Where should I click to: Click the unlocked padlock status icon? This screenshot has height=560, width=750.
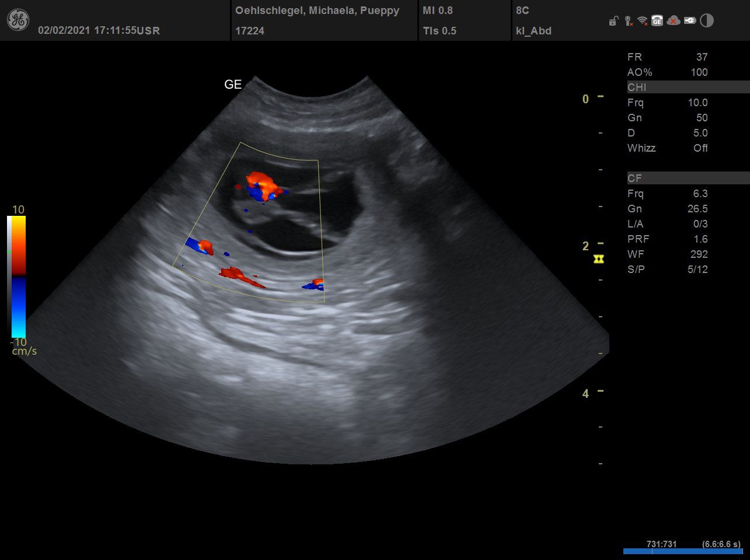(613, 21)
